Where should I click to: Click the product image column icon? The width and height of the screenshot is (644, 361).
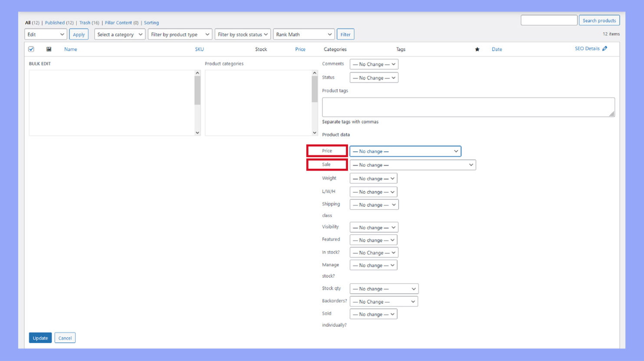click(49, 49)
